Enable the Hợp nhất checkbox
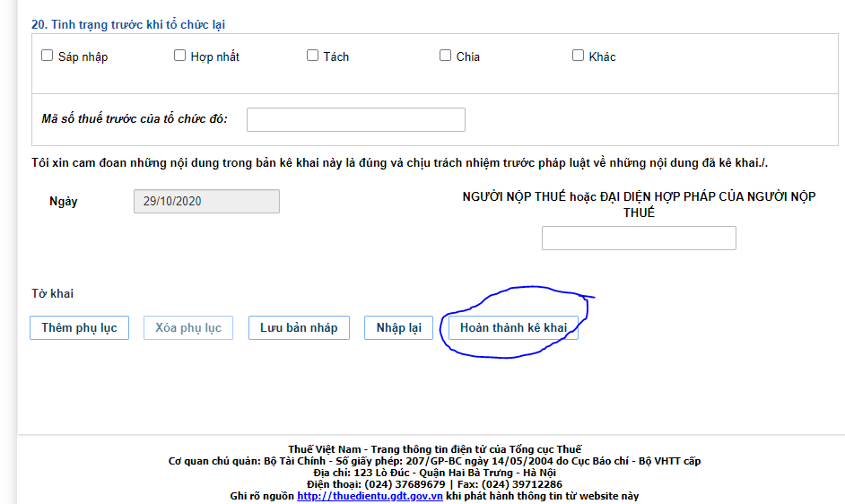845x504 pixels. tap(179, 56)
